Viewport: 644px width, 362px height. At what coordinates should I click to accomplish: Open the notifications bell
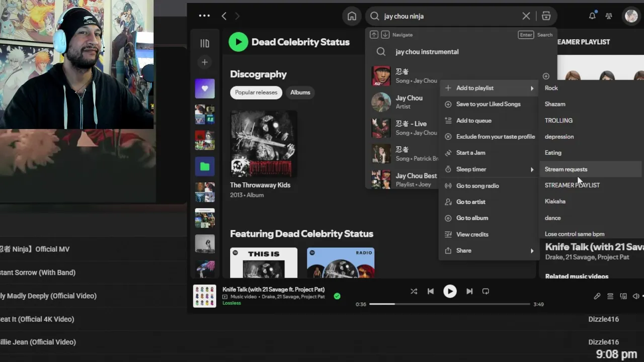(x=592, y=16)
